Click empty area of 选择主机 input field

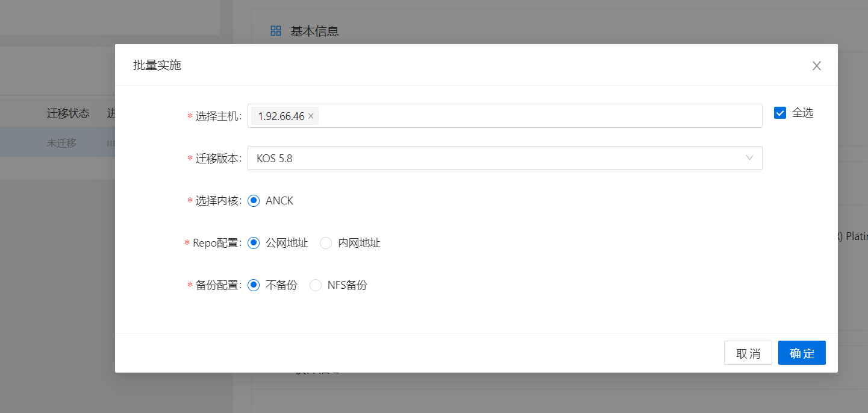tap(536, 116)
